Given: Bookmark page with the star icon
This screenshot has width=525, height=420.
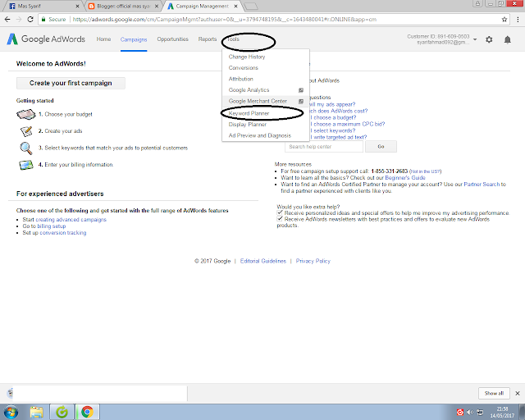Looking at the screenshot, I should pyautogui.click(x=504, y=20).
